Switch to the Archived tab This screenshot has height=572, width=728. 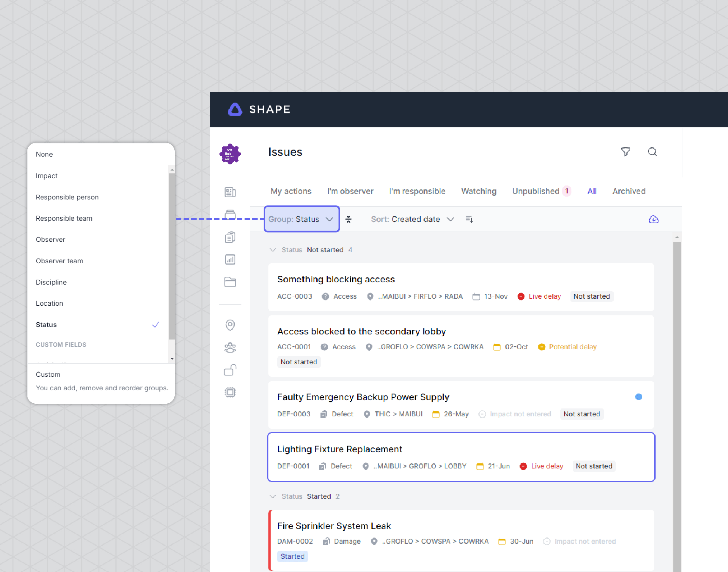point(629,191)
